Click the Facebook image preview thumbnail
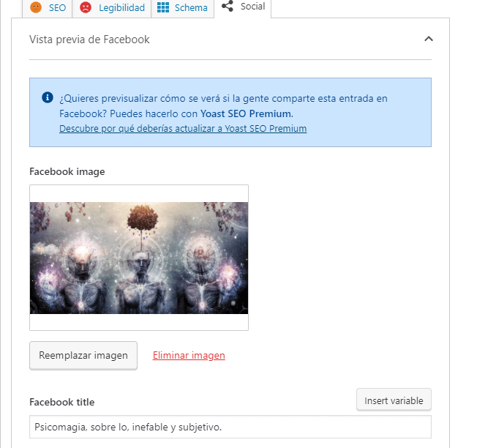Screen dimensions: 477x448 (x=139, y=258)
